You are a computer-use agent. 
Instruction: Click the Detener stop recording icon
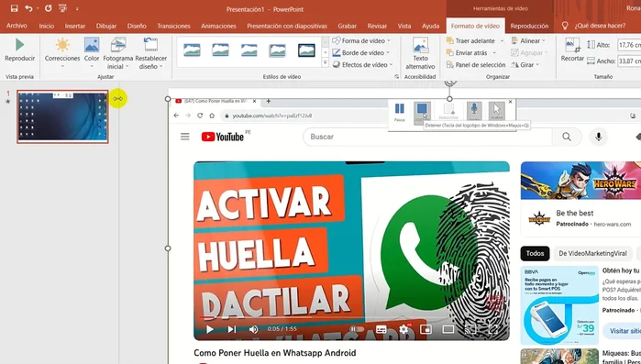point(422,112)
